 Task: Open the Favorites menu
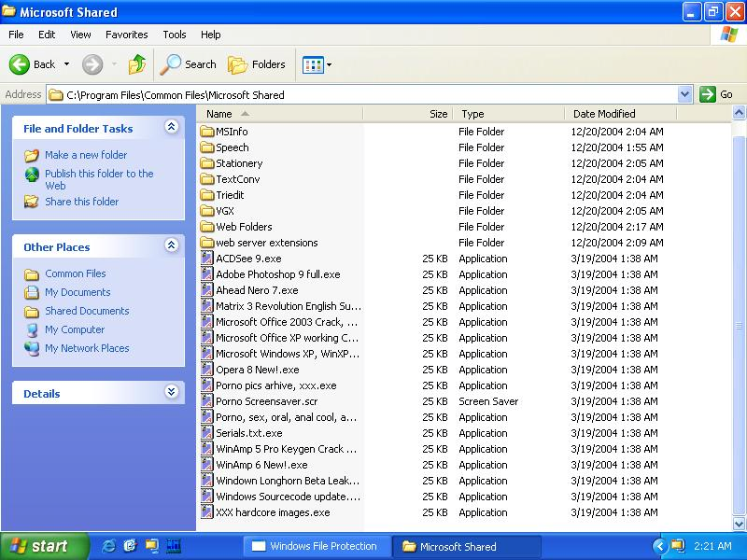(127, 35)
